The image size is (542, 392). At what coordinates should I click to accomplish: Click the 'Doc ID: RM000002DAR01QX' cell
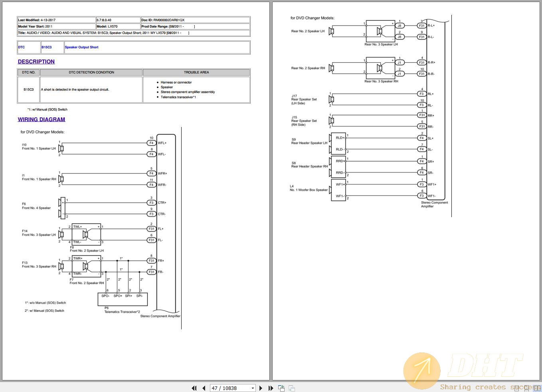(x=195, y=20)
